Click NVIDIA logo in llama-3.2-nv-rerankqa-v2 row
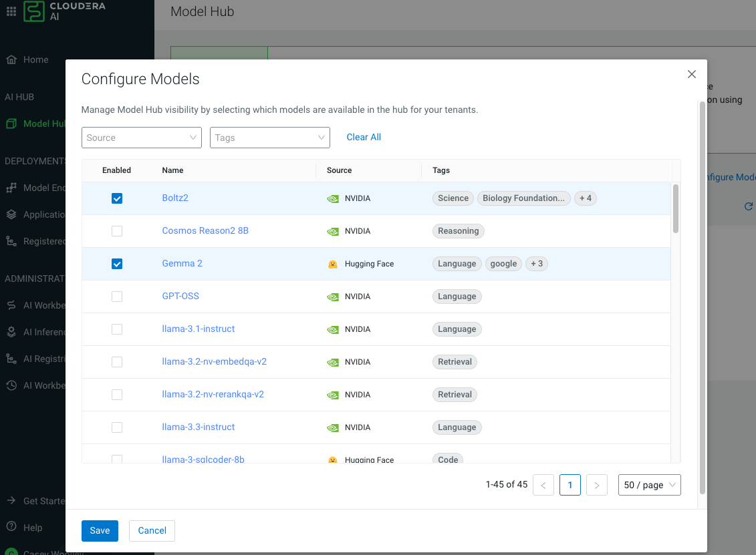Screen dimensions: 756x555 tap(333, 395)
